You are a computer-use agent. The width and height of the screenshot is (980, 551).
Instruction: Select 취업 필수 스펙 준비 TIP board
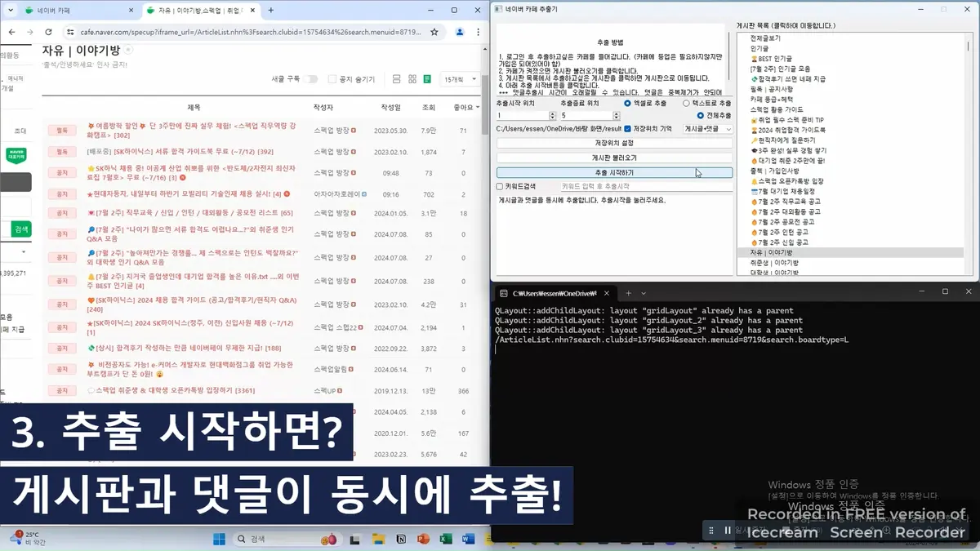tap(786, 119)
